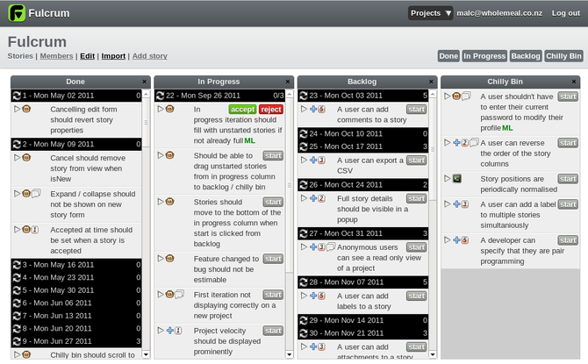Click the bug icon on 'Cancel should remove story' story
The height and width of the screenshot is (364, 588).
click(x=26, y=158)
